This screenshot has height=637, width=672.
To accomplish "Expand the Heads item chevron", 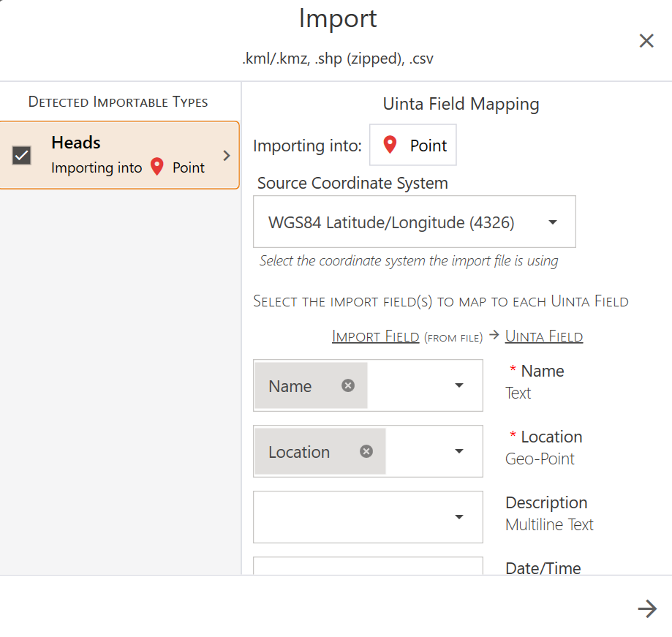I will tap(226, 155).
